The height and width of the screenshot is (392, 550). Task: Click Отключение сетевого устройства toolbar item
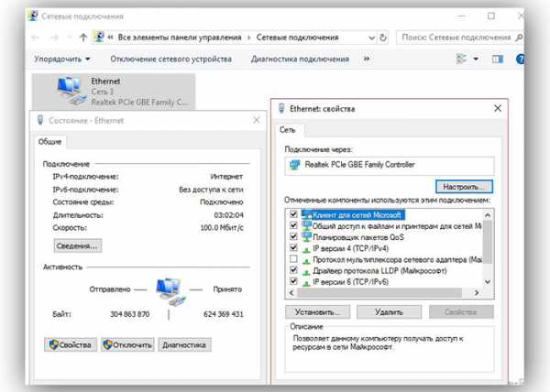tap(171, 60)
